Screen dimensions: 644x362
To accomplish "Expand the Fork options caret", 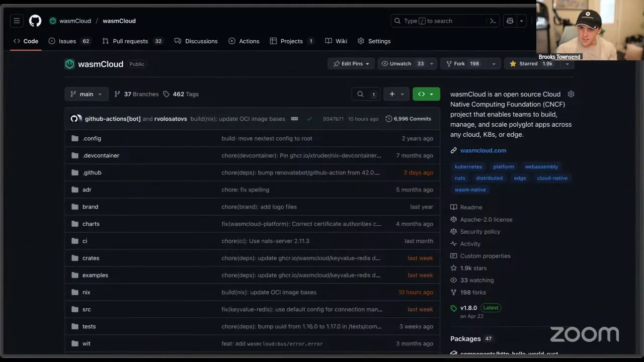I will click(x=494, y=64).
